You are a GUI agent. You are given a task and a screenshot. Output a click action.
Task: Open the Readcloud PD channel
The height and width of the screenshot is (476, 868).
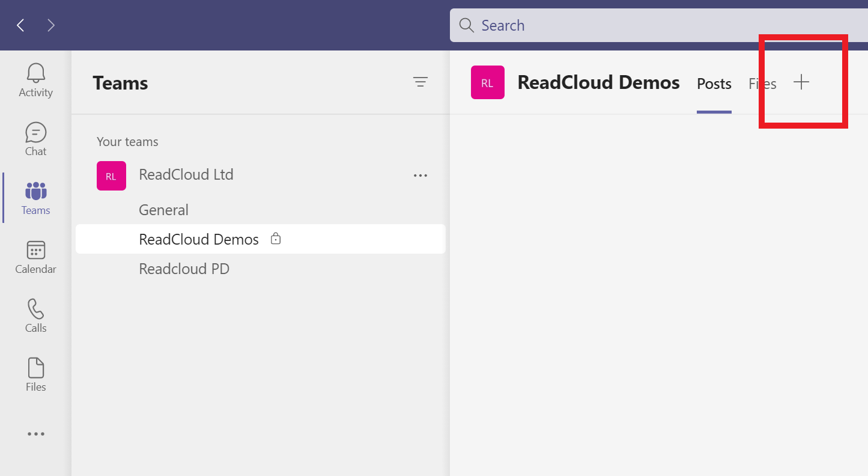click(184, 268)
